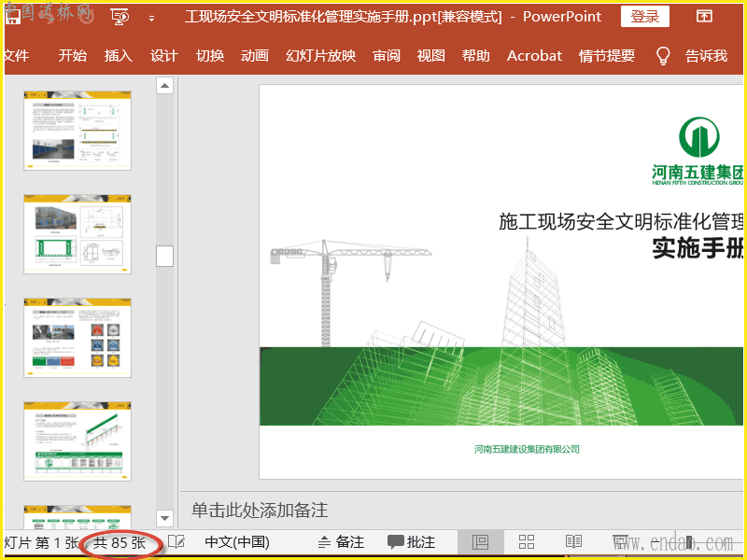
Task: Click the 共 85 张 slide count
Action: (120, 543)
